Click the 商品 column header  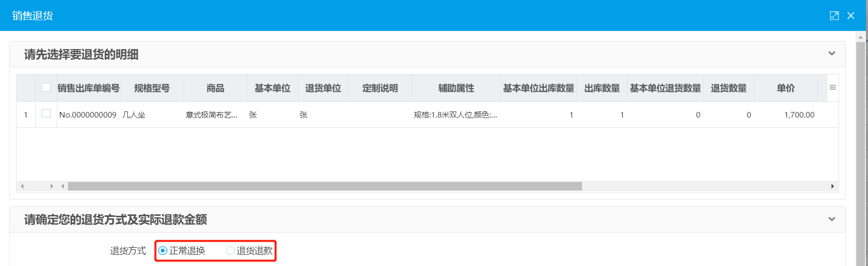click(215, 88)
